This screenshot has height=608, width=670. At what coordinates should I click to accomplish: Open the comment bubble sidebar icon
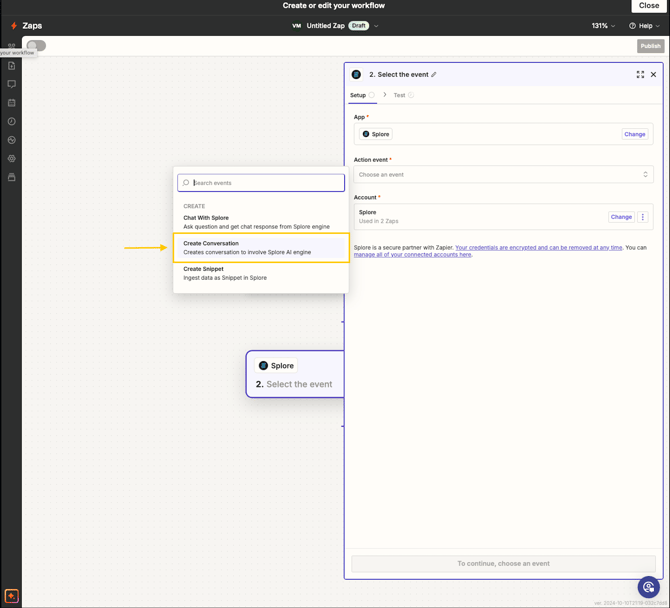pyautogui.click(x=12, y=84)
